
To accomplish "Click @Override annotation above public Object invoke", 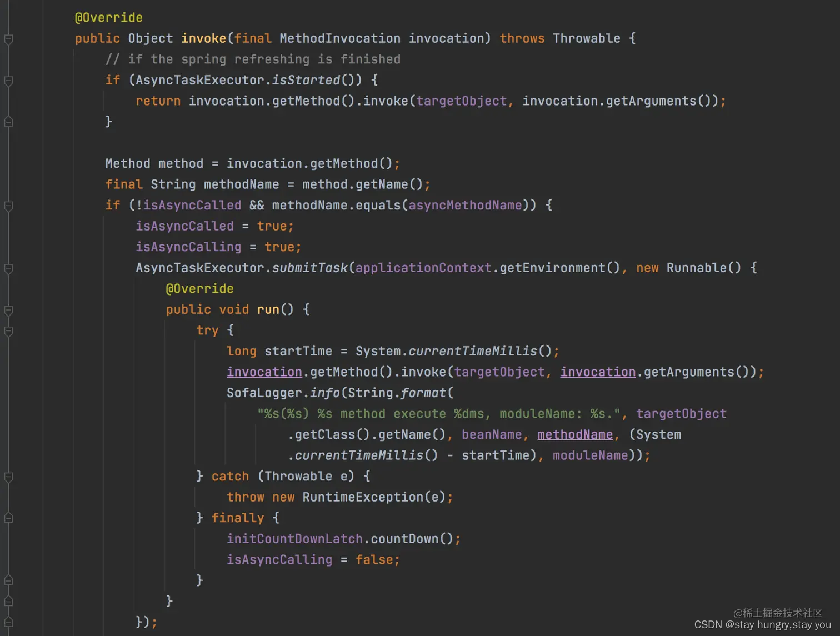I will tap(109, 18).
